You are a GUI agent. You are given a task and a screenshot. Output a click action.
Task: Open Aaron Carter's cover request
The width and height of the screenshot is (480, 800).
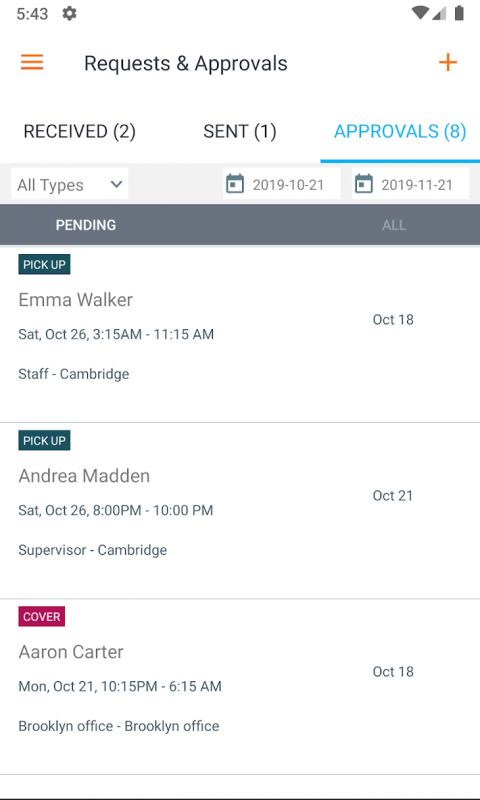point(240,687)
